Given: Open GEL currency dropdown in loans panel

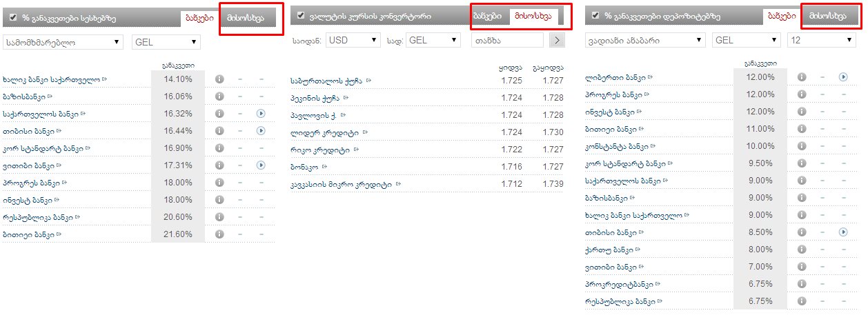Looking at the screenshot, I should tap(166, 42).
